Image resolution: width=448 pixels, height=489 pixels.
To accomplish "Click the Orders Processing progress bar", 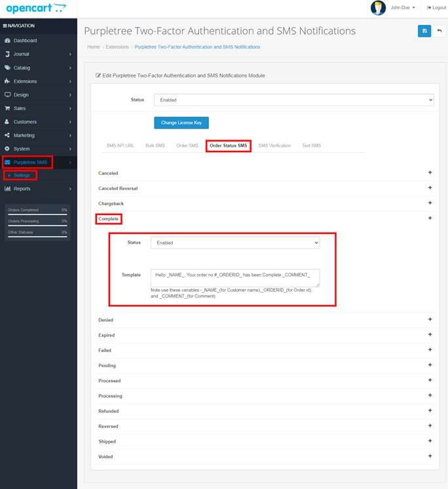I will (37, 225).
